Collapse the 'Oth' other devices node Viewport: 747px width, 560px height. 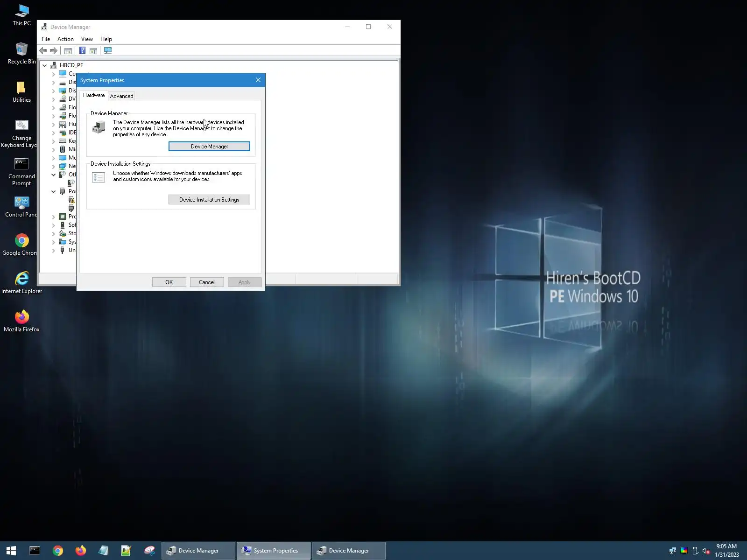(x=53, y=175)
